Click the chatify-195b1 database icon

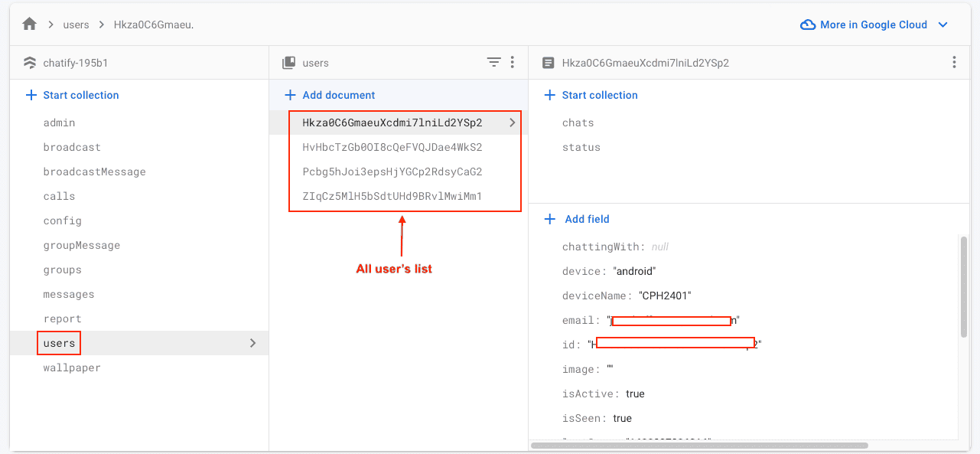pyautogui.click(x=30, y=63)
